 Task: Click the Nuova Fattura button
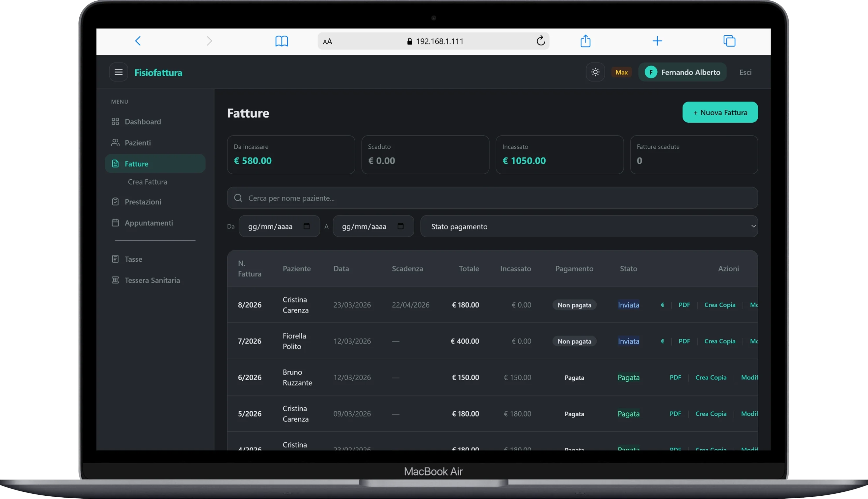point(720,112)
